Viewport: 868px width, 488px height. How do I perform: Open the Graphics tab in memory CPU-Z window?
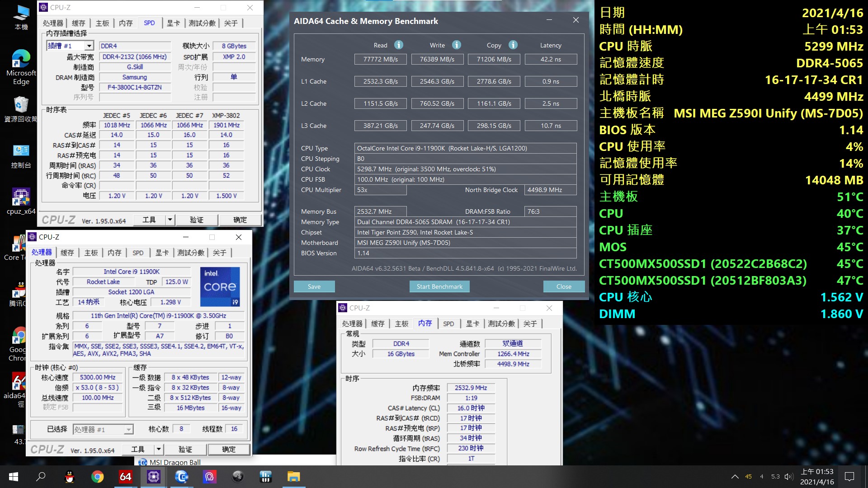pos(472,324)
